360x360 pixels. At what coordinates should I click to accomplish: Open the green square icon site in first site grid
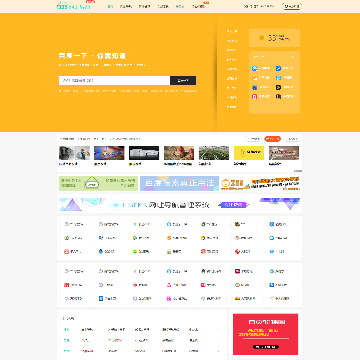[169, 251]
